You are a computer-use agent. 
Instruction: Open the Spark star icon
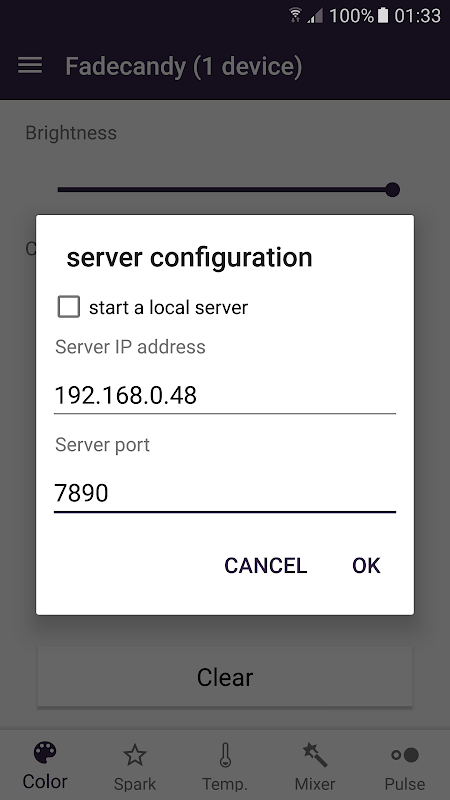(135, 755)
